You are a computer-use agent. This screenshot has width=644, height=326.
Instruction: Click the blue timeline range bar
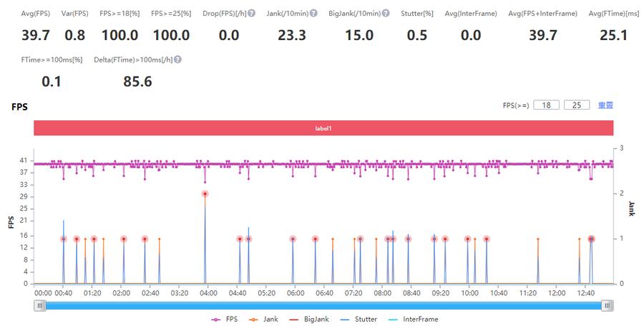pyautogui.click(x=323, y=305)
